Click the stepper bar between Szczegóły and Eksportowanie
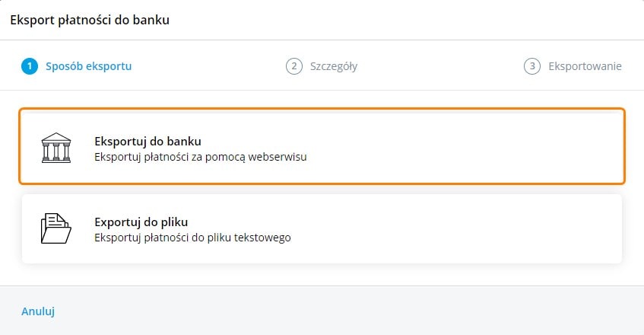The image size is (644, 335). pos(441,66)
